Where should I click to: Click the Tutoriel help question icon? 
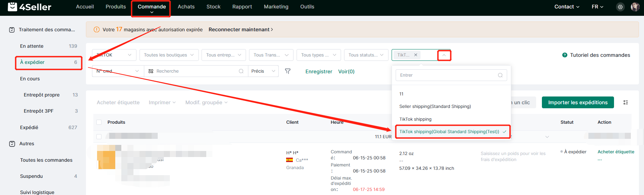pyautogui.click(x=565, y=55)
